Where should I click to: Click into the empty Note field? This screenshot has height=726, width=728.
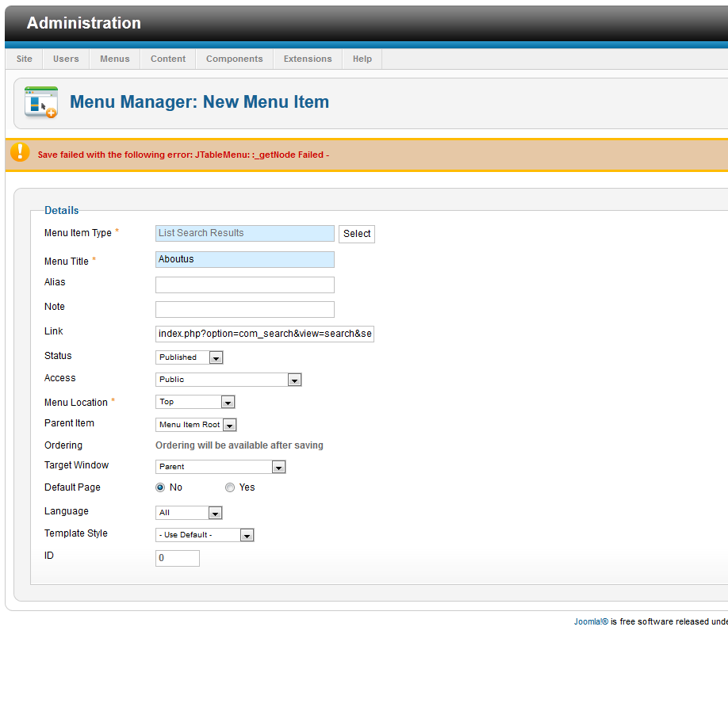pyautogui.click(x=245, y=309)
